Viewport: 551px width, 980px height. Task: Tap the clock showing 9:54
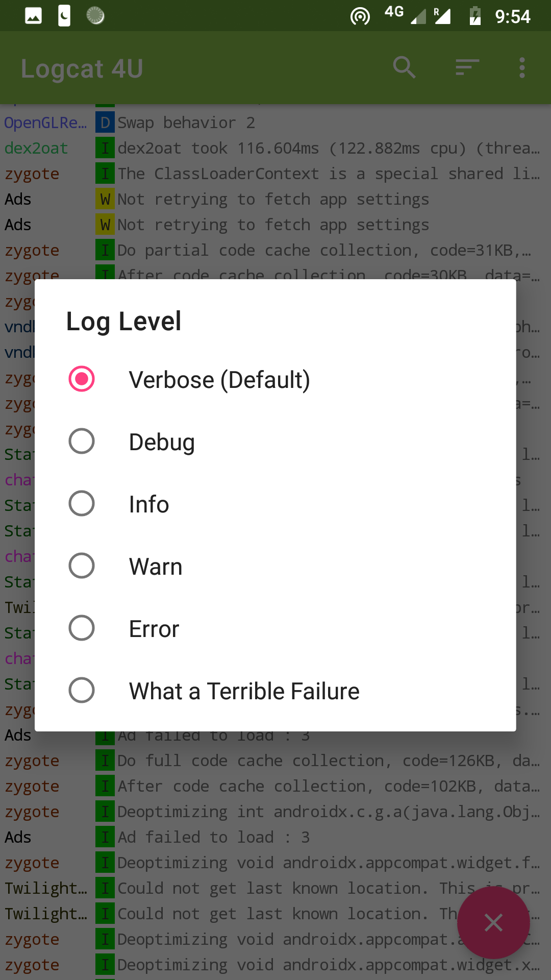coord(513,16)
